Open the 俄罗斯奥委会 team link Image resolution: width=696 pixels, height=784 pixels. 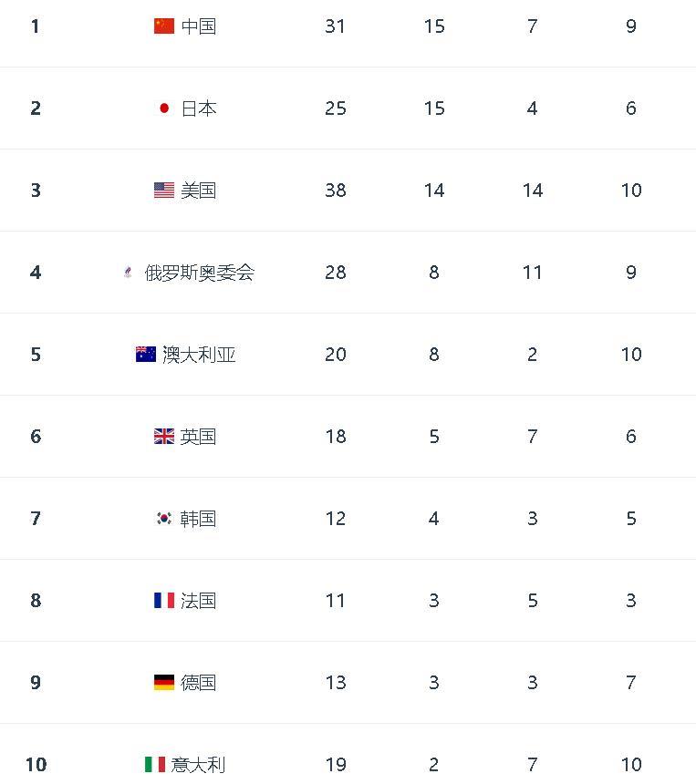click(x=200, y=272)
